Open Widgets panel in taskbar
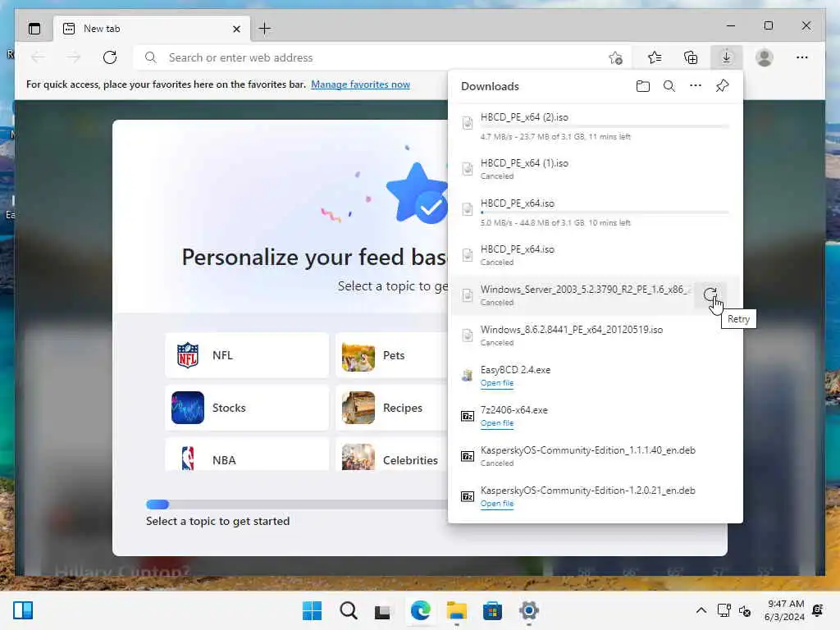The width and height of the screenshot is (840, 630). [x=23, y=610]
